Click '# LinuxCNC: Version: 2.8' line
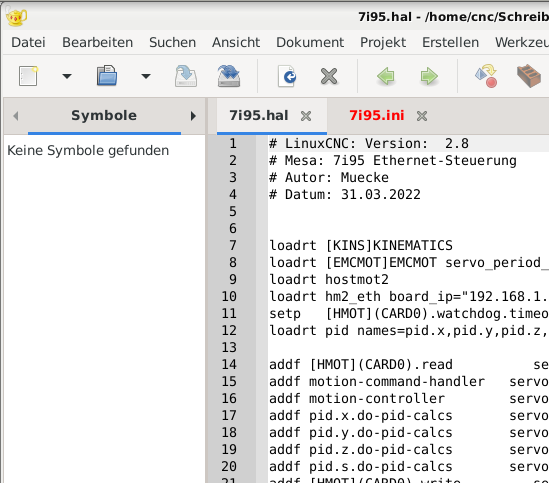The width and height of the screenshot is (549, 483). tap(369, 144)
